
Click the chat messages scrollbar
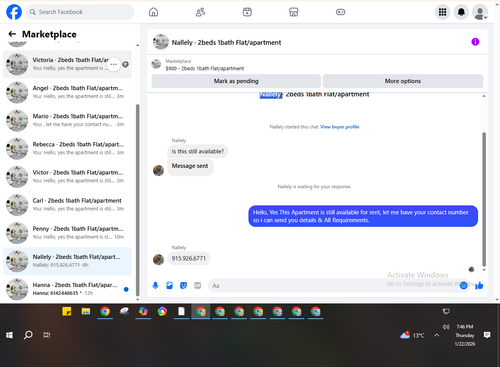pyautogui.click(x=484, y=199)
